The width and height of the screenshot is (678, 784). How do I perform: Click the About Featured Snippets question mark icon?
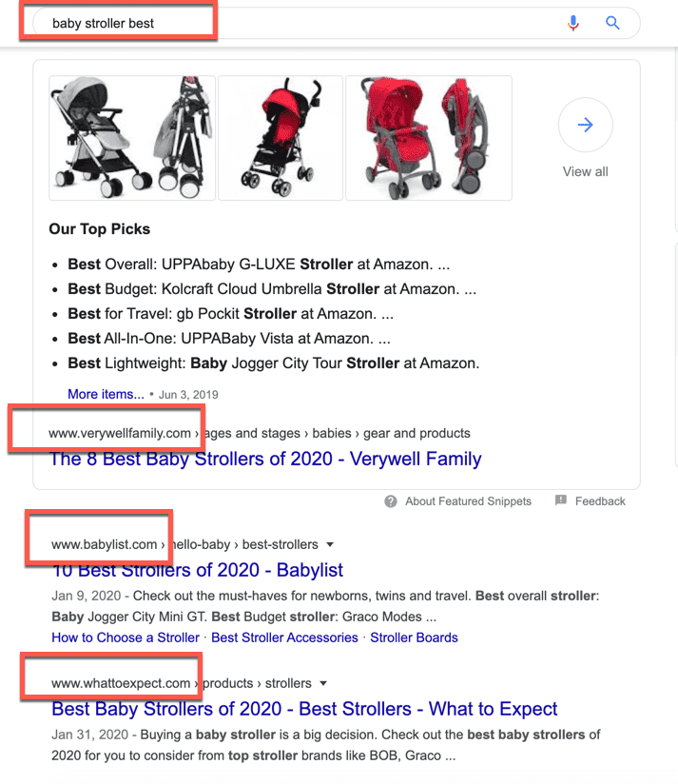pyautogui.click(x=390, y=501)
